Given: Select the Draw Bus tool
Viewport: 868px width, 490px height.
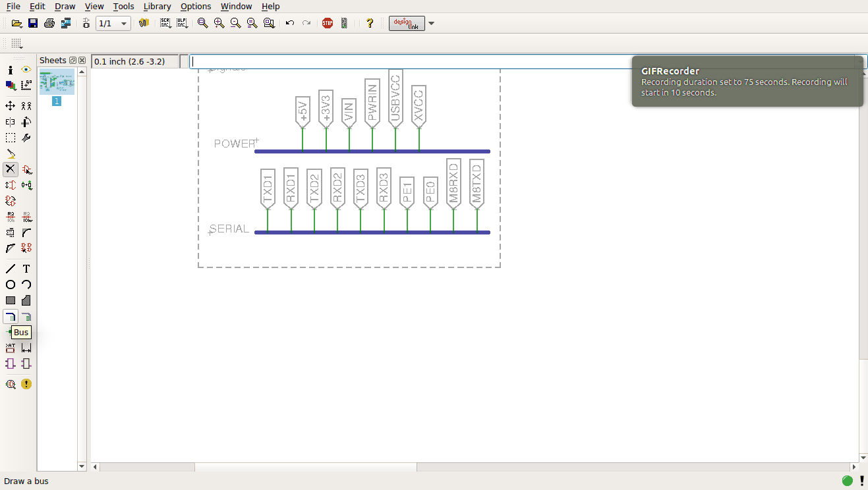Looking at the screenshot, I should 11,317.
